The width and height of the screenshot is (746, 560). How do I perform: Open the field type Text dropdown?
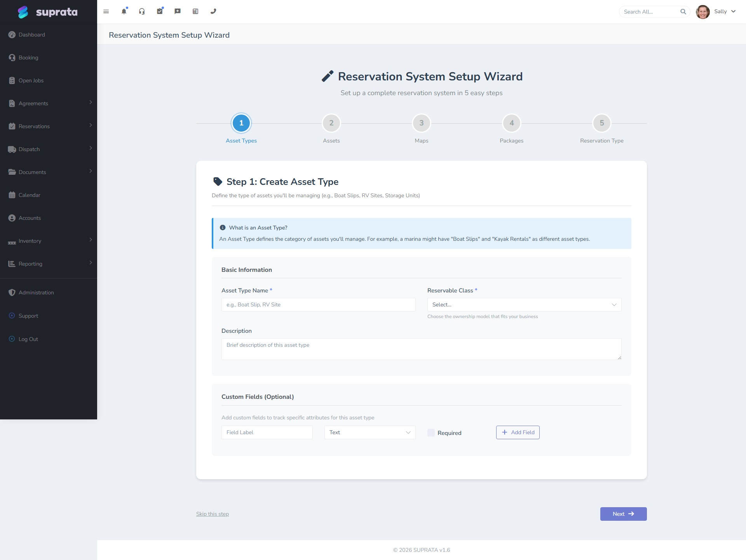coord(370,432)
